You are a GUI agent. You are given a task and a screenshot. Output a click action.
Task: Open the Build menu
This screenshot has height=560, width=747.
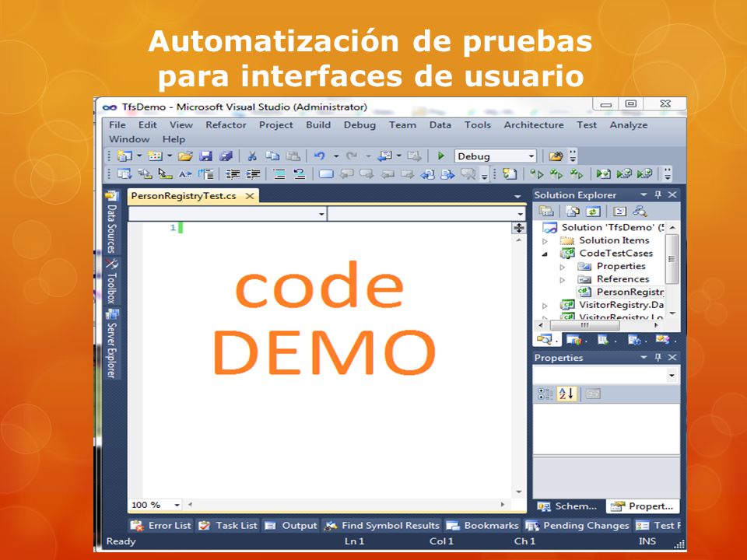click(318, 125)
